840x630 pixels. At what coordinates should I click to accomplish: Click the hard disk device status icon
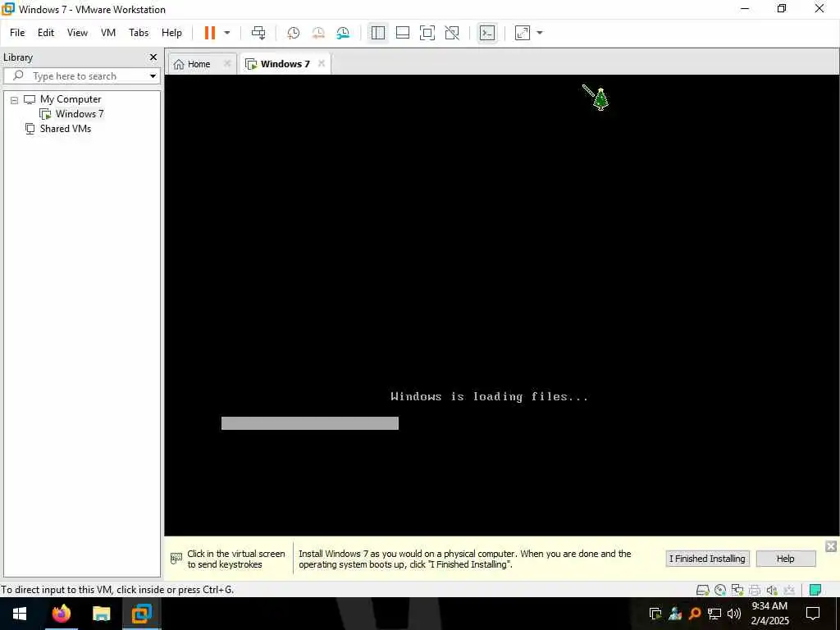pos(702,591)
